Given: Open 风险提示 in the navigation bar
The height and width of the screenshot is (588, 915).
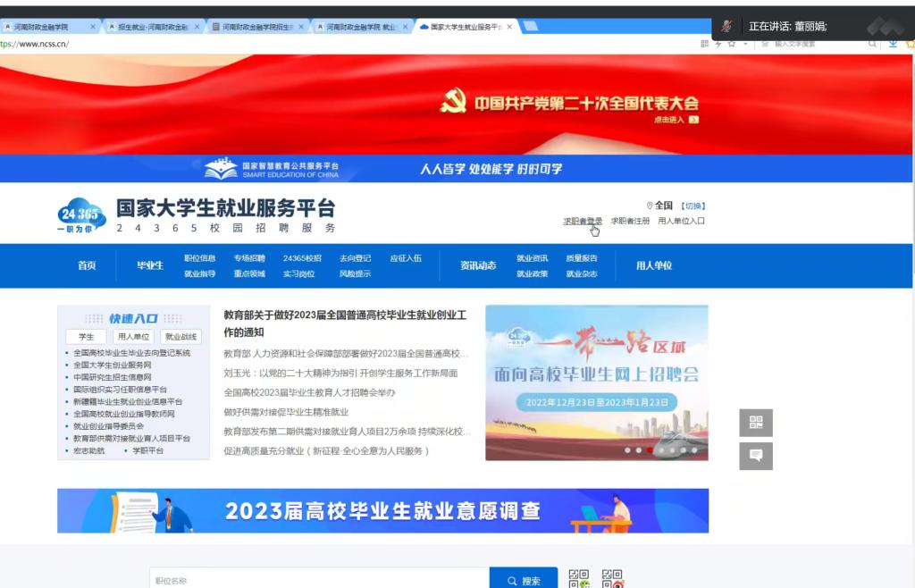Looking at the screenshot, I should click(x=355, y=273).
